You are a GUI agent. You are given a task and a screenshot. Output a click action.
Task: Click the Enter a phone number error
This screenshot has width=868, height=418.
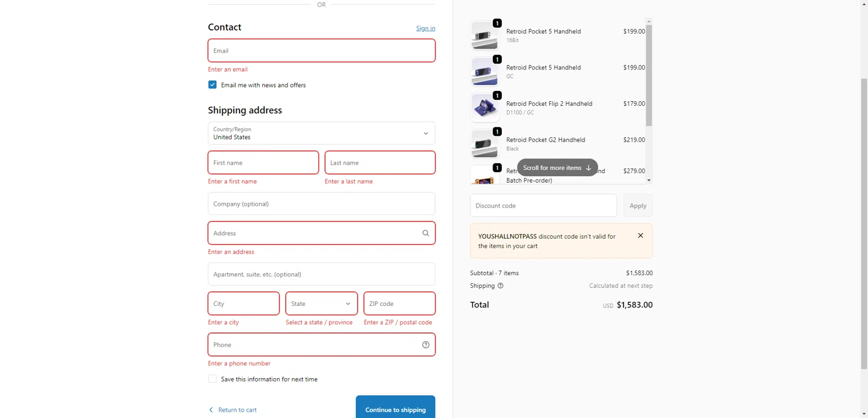[x=239, y=364]
